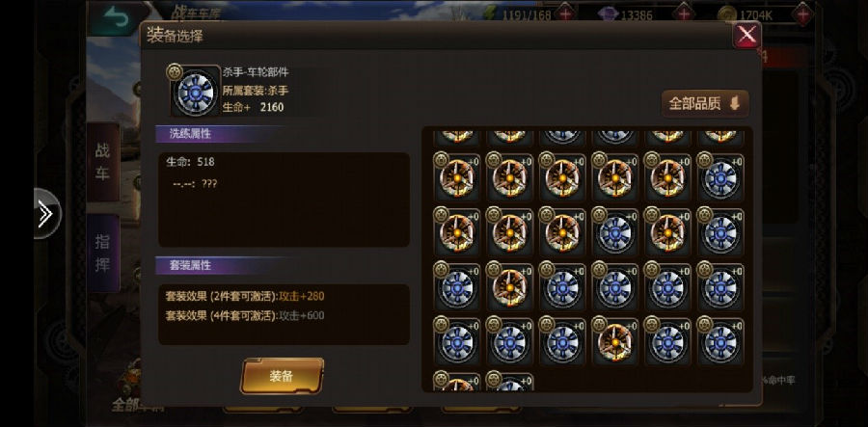
Task: Switch to the 指挥 side tab
Action: [x=103, y=253]
